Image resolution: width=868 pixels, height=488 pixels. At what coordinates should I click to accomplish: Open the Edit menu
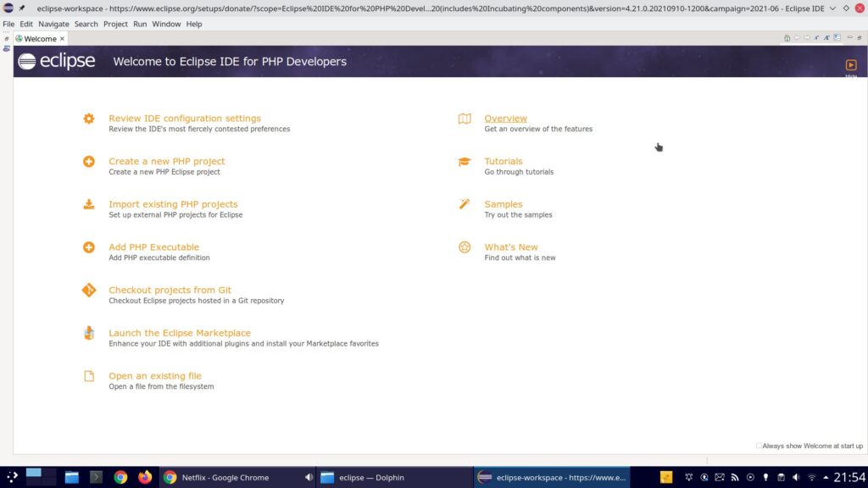point(26,24)
